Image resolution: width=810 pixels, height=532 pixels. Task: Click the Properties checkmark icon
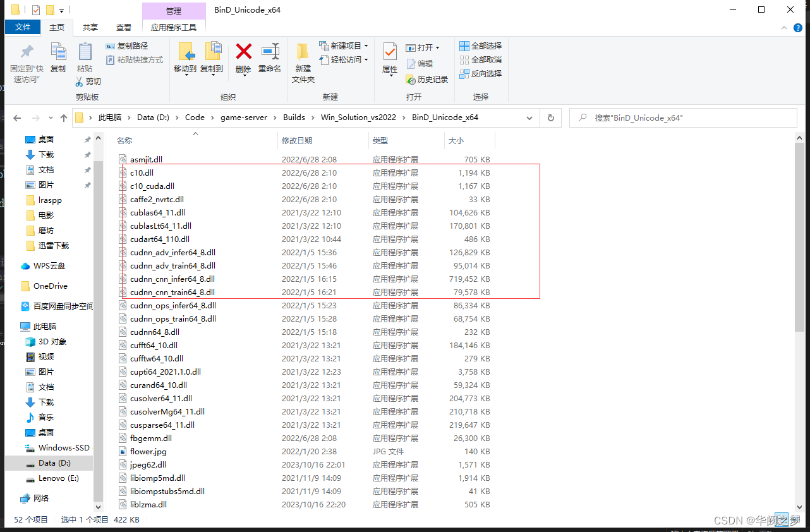(390, 52)
